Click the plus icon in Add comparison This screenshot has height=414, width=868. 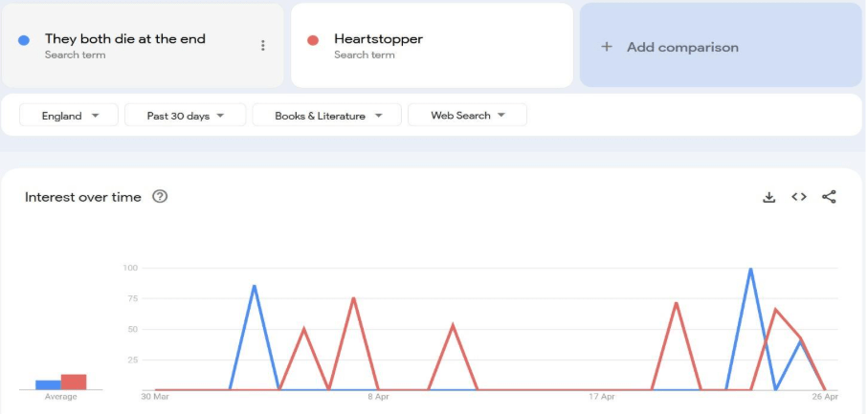[x=606, y=47]
